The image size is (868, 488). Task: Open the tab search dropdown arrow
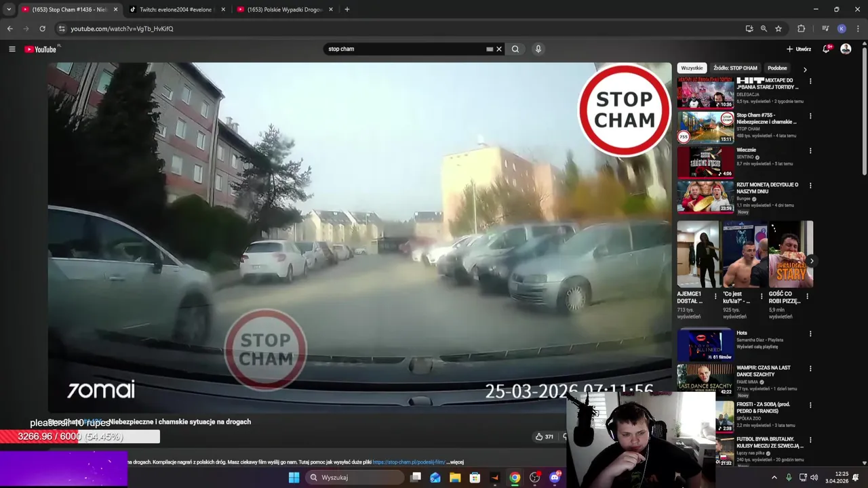tap(9, 9)
